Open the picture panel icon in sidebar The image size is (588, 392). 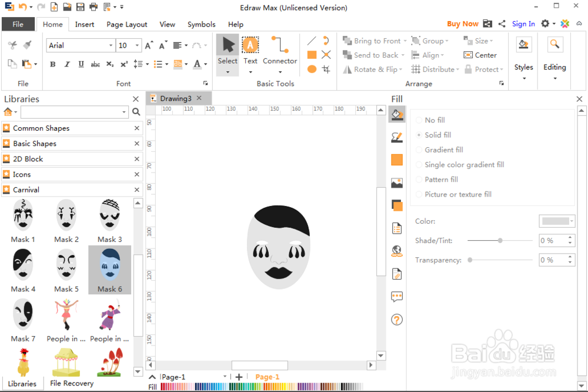tap(397, 183)
